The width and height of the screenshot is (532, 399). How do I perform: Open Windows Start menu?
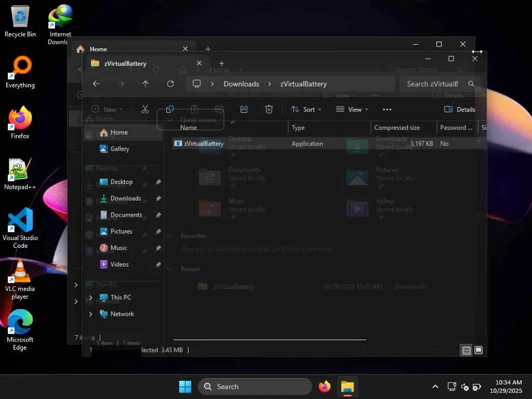click(185, 387)
